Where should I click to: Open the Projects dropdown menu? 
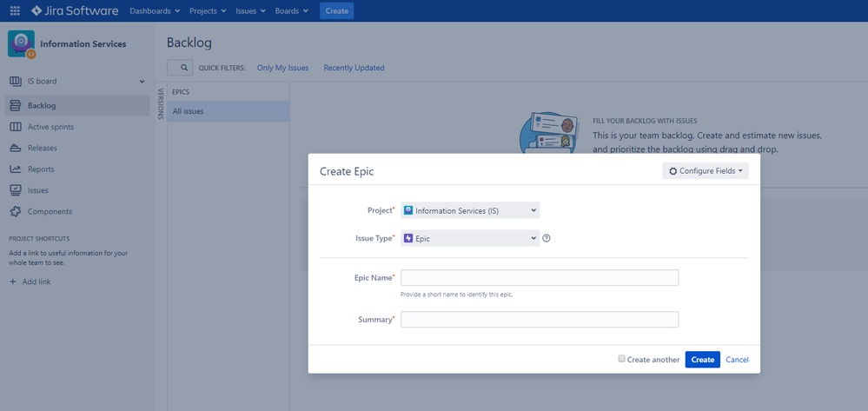[x=208, y=10]
